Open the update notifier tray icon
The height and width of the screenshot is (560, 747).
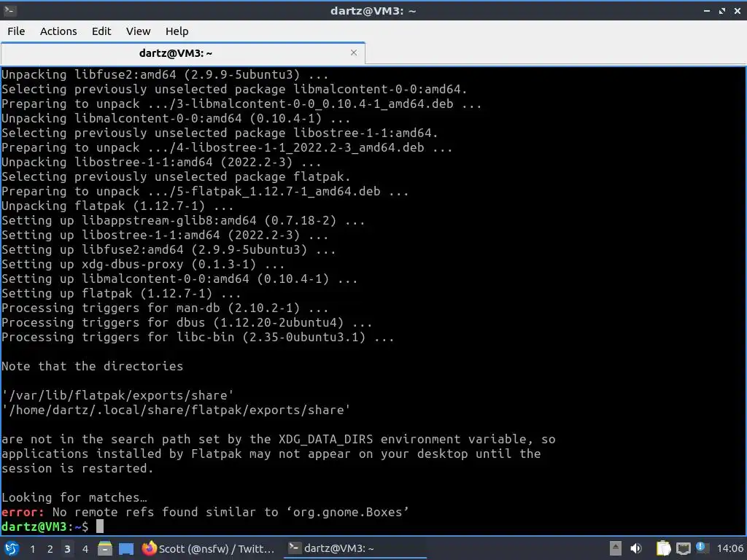pos(701,548)
